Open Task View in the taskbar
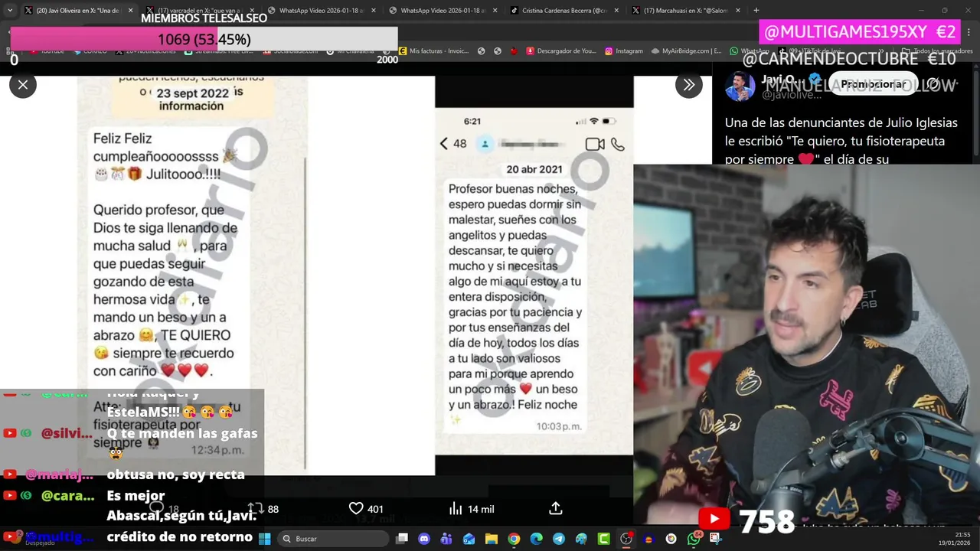The height and width of the screenshot is (551, 980). point(402,539)
